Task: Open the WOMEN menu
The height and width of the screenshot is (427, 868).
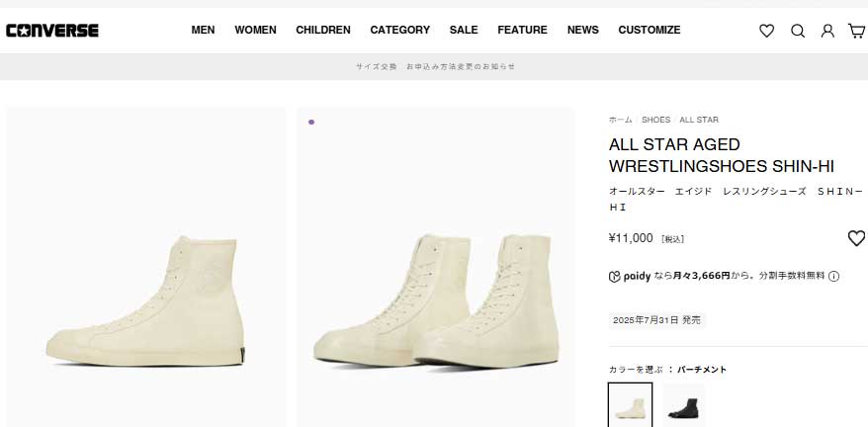Action: 255,30
